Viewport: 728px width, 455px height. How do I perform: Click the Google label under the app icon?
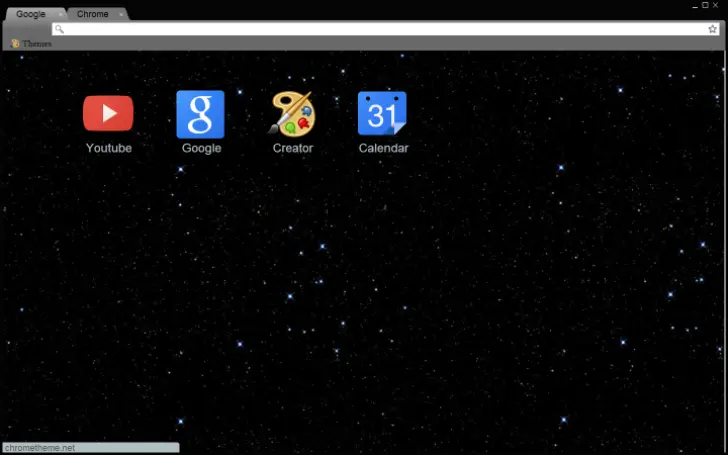pyautogui.click(x=201, y=148)
